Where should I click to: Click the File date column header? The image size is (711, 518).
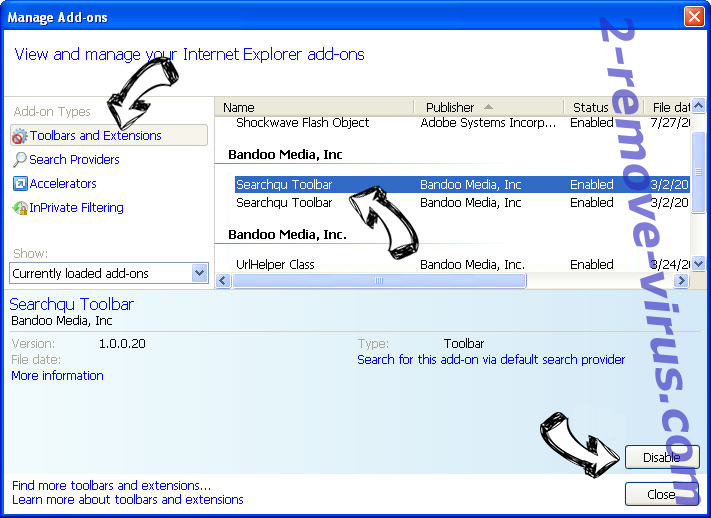pos(667,108)
